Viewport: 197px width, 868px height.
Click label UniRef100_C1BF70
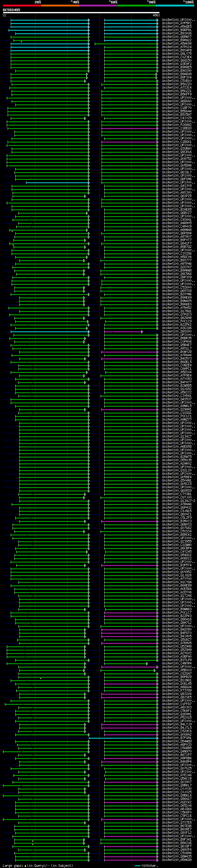(177, 108)
